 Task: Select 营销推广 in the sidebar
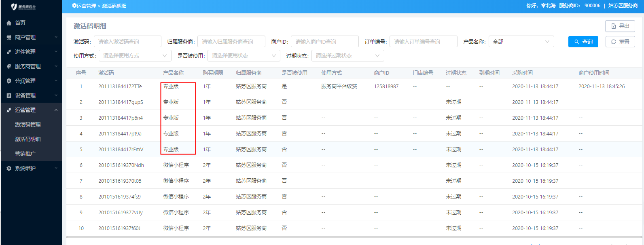25,154
